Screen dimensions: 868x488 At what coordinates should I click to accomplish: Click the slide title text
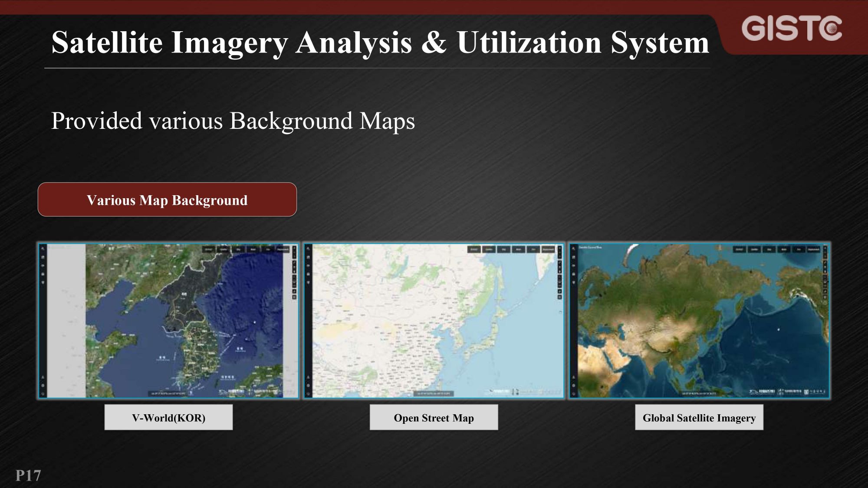[x=380, y=43]
